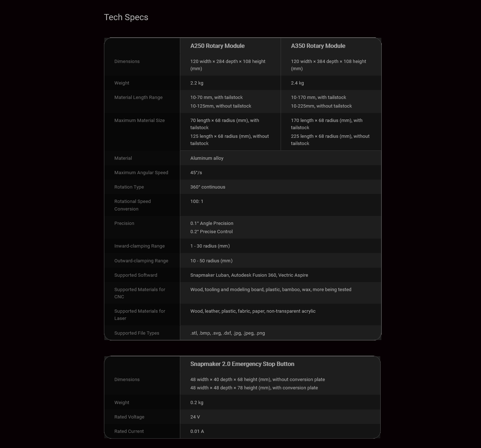Click the '0.2 kg' weight value

pyautogui.click(x=197, y=403)
